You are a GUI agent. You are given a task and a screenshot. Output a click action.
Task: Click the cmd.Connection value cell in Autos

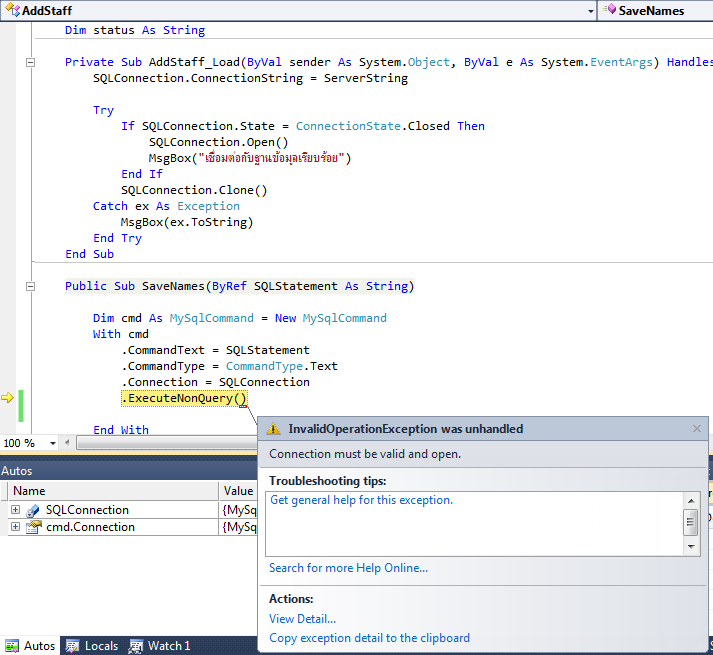tap(238, 527)
